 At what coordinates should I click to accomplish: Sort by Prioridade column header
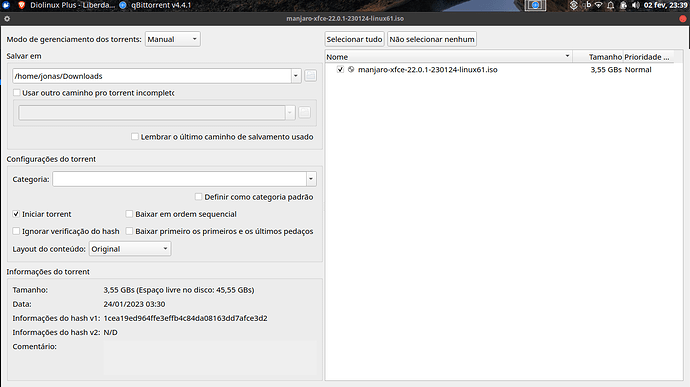point(649,57)
